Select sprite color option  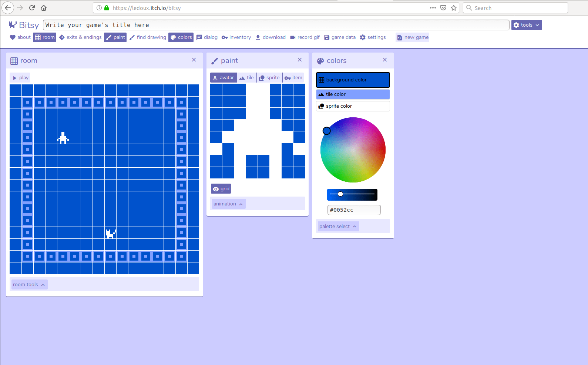pyautogui.click(x=353, y=106)
